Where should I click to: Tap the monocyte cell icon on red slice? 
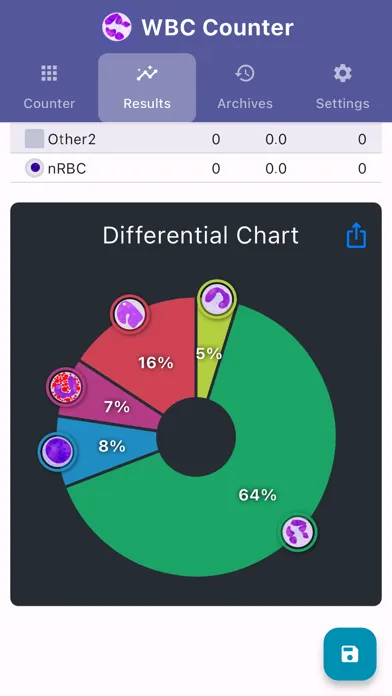click(x=130, y=315)
